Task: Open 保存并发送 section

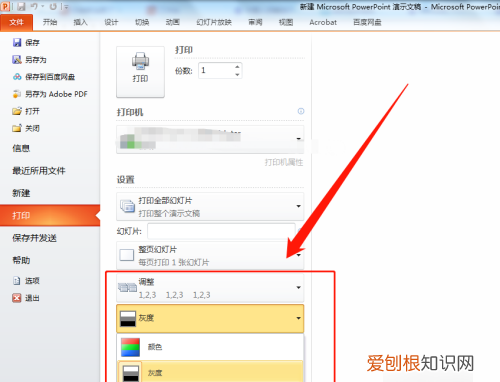Action: coord(34,238)
